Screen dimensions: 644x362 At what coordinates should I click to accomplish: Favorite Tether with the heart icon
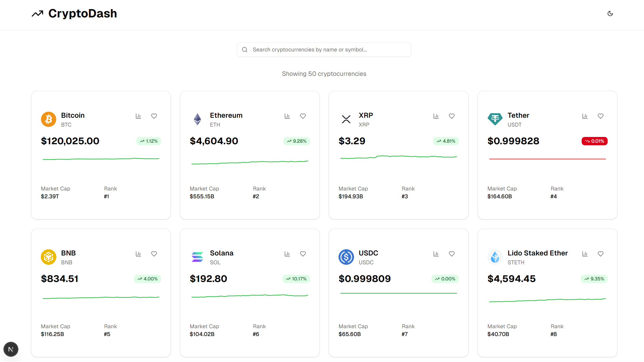pyautogui.click(x=601, y=116)
